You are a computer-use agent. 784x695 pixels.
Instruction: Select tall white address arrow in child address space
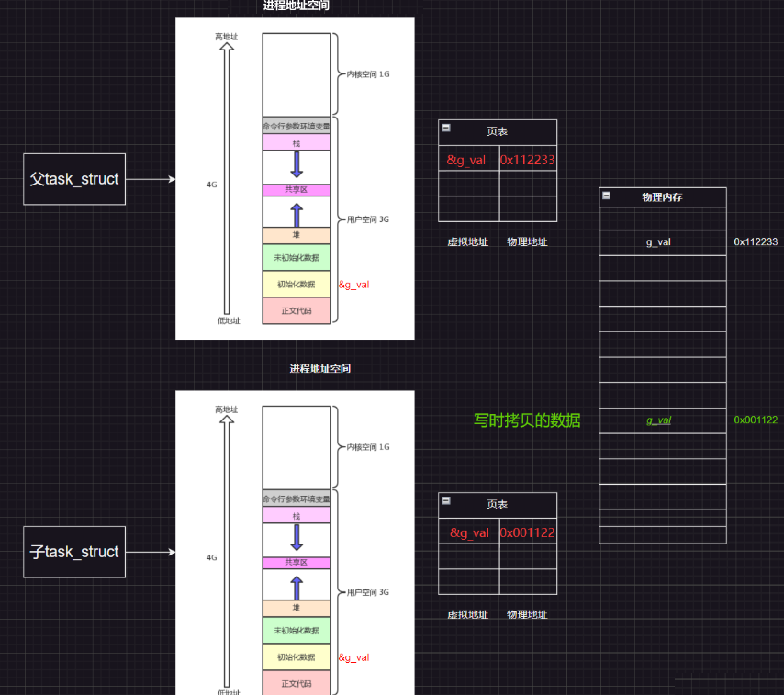(x=227, y=552)
